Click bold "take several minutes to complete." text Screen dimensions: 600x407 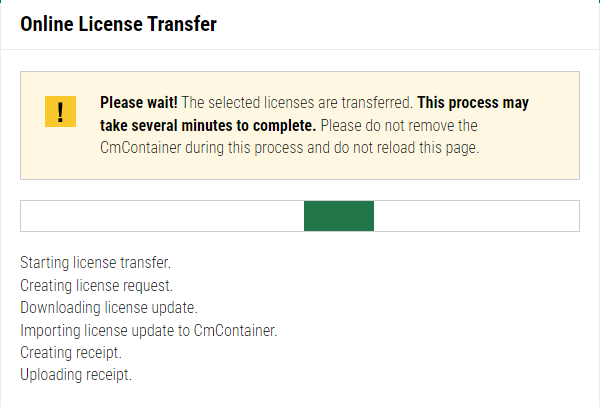coord(208,126)
